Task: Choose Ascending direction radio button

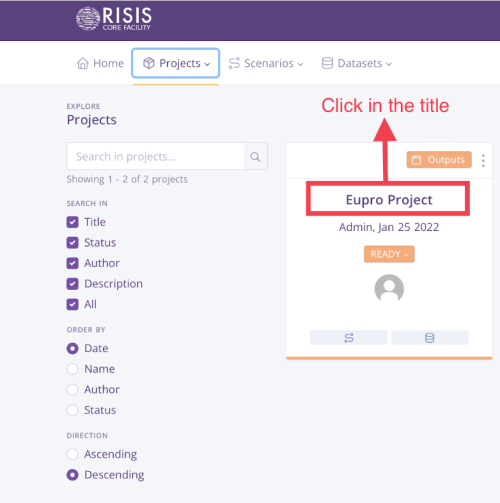Action: click(x=72, y=454)
